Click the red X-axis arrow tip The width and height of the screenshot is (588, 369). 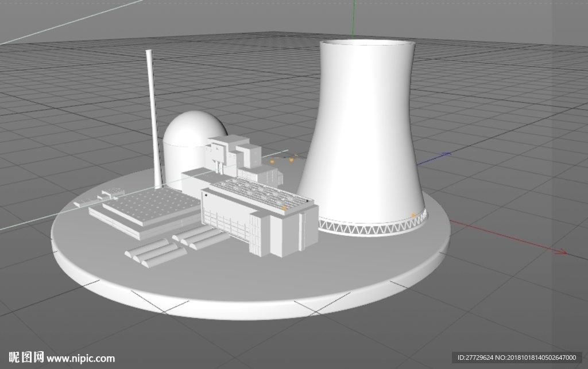click(562, 252)
